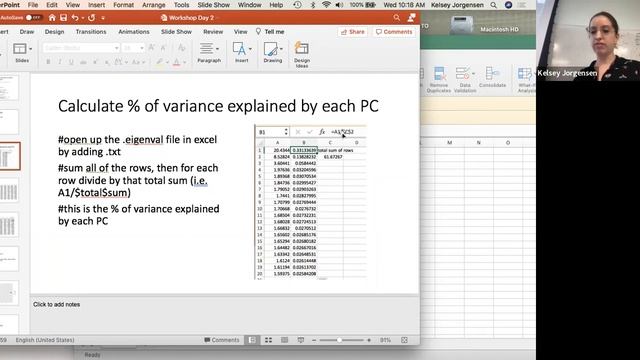The height and width of the screenshot is (360, 640).
Task: Switch to Reading view icon
Action: [x=284, y=340]
